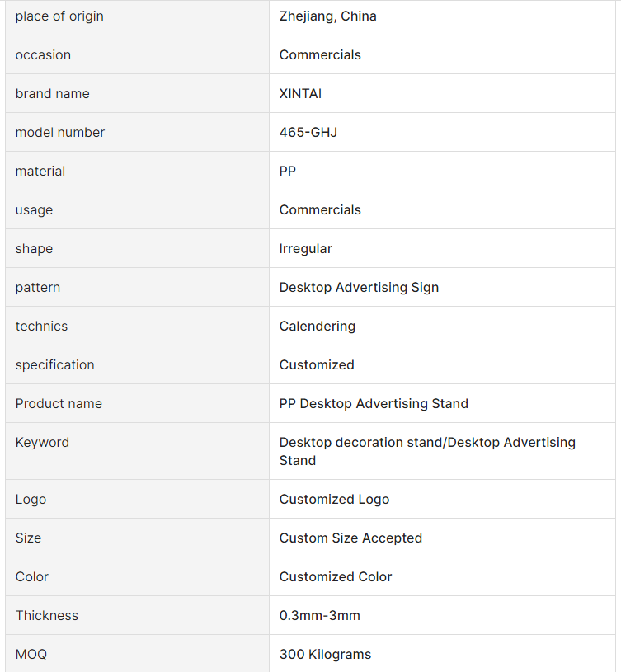This screenshot has height=672, width=621.
Task: Select the 'Calendering' technics value
Action: (317, 327)
